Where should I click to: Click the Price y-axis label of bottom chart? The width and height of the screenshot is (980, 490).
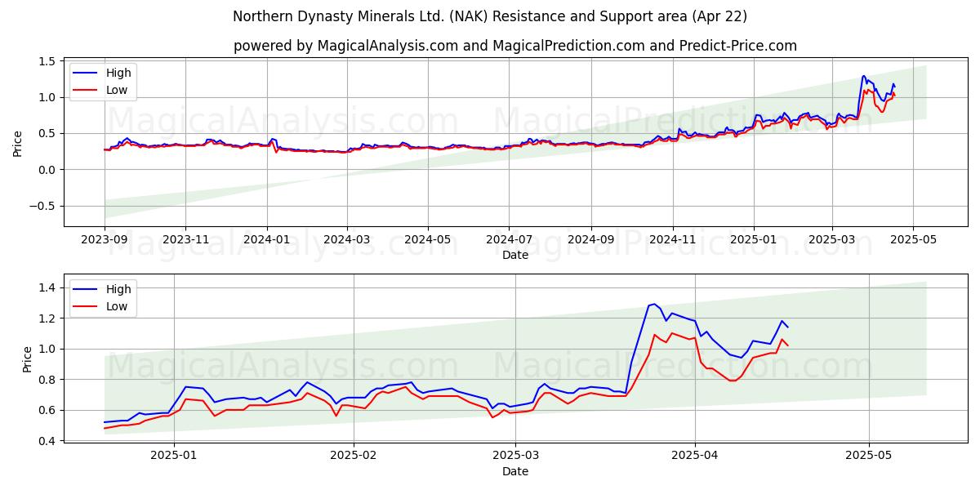28,359
